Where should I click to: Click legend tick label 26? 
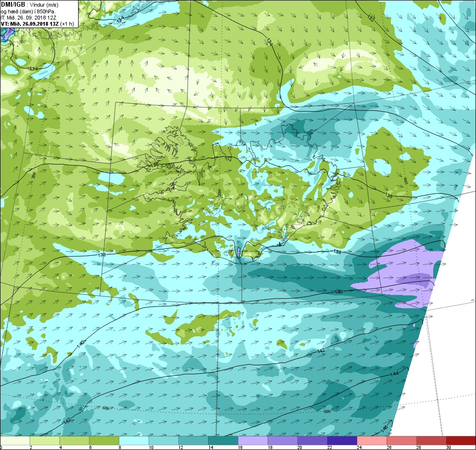pyautogui.click(x=389, y=447)
